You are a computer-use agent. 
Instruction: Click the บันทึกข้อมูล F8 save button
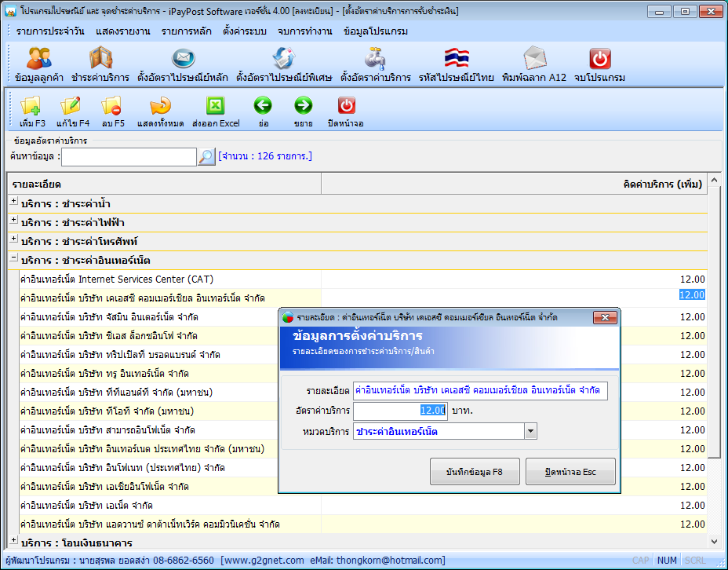475,472
